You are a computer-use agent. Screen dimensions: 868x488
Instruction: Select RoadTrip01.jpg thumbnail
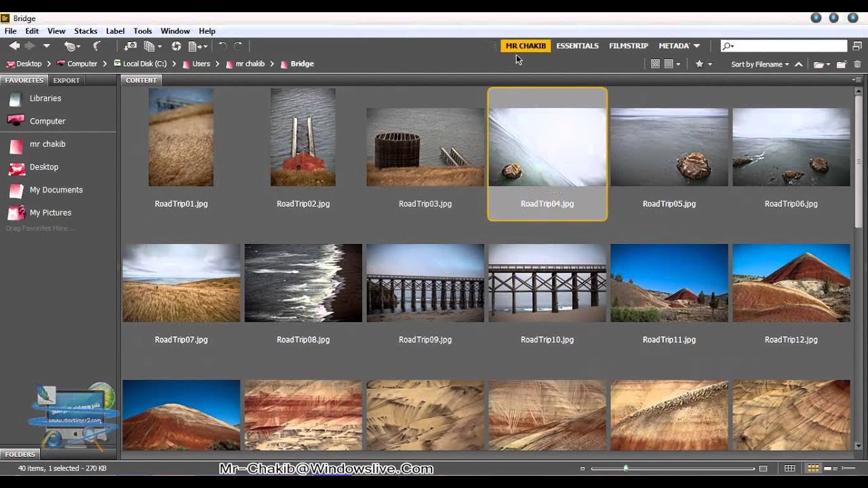tap(181, 137)
